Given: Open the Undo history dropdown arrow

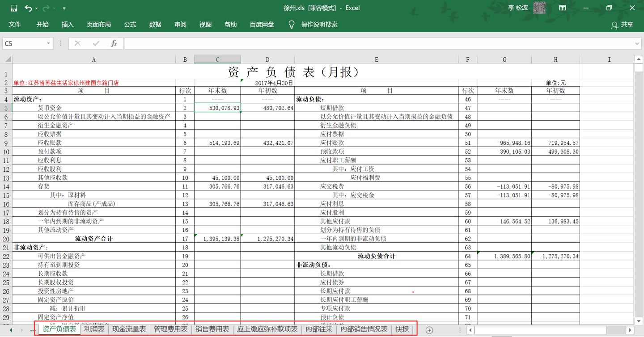Looking at the screenshot, I should 36,8.
